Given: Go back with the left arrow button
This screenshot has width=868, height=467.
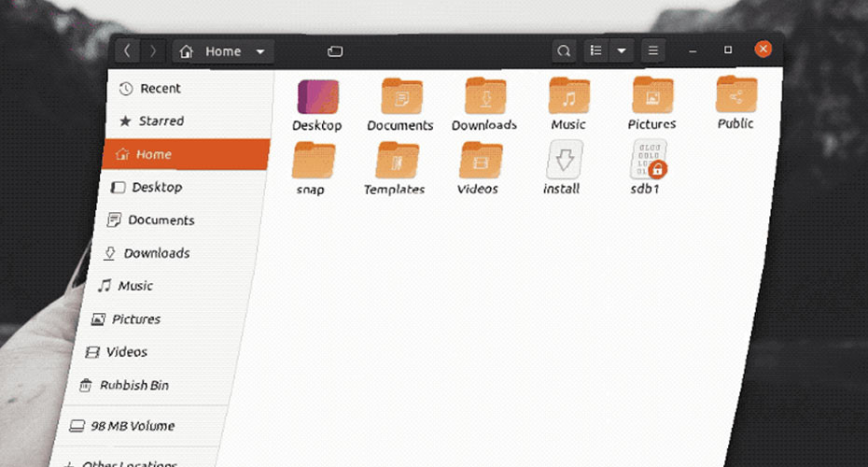Looking at the screenshot, I should (x=127, y=51).
